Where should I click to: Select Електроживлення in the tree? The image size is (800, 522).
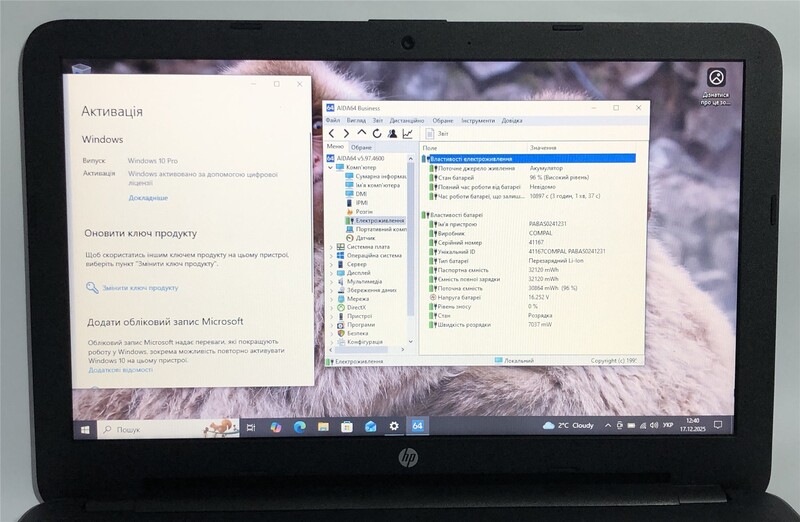[x=375, y=220]
